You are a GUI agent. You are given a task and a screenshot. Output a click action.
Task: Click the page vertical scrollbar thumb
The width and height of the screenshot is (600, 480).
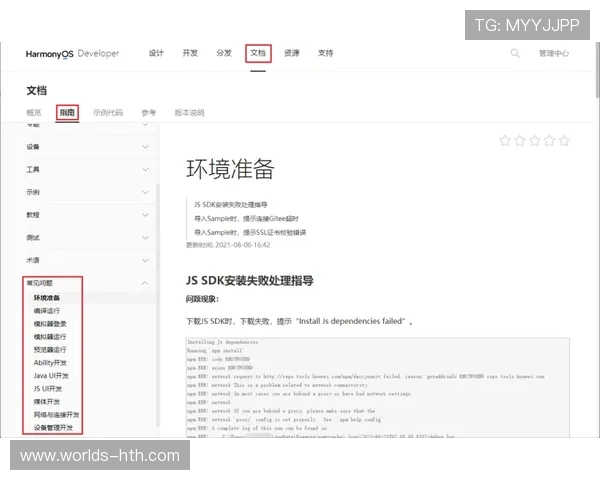(x=597, y=70)
